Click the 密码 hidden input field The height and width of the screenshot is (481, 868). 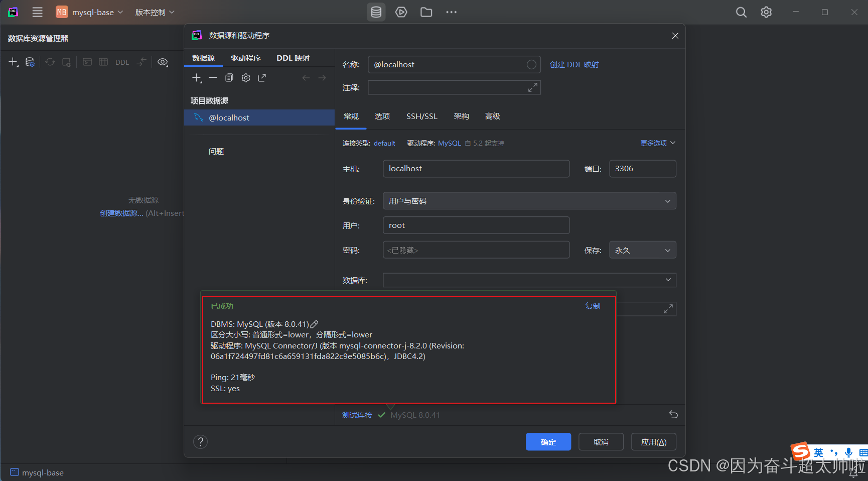476,250
